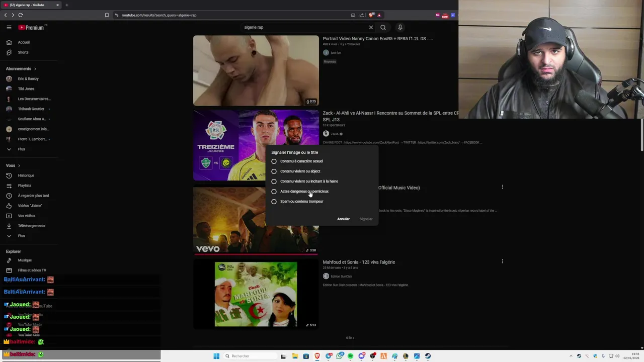Click the share page icon in address bar
644x362 pixels.
click(361, 15)
